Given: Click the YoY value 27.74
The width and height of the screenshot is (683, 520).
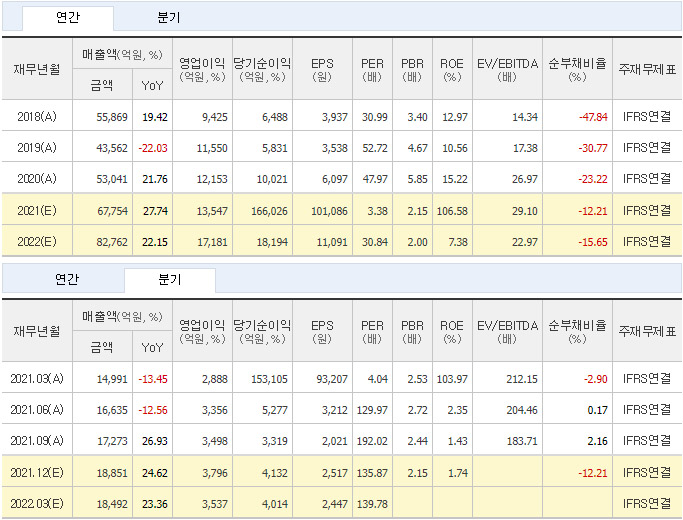Looking at the screenshot, I should click(155, 211).
